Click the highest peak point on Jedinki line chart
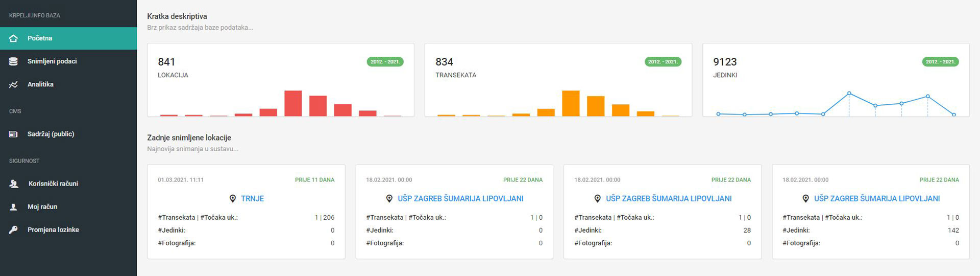980x276 pixels. [849, 93]
